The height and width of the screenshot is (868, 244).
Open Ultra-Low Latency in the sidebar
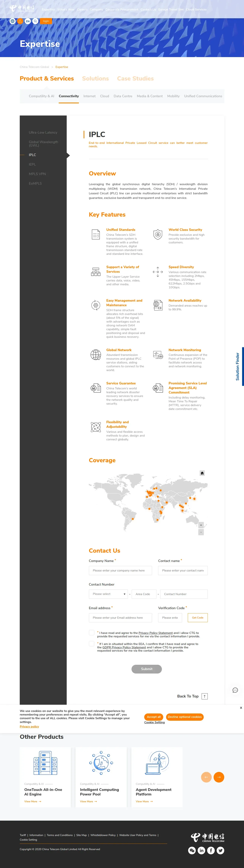[x=43, y=132]
